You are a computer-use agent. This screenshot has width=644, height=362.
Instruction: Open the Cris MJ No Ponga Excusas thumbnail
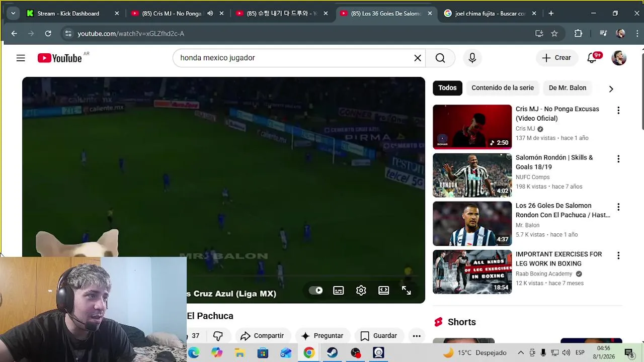click(x=472, y=127)
